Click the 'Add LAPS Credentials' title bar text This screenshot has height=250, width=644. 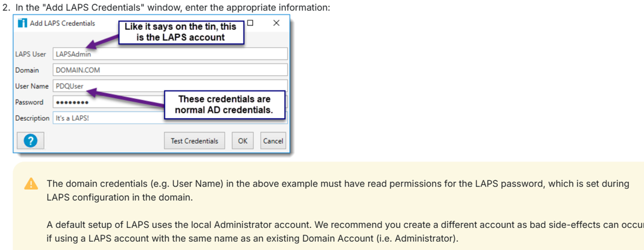[63, 23]
